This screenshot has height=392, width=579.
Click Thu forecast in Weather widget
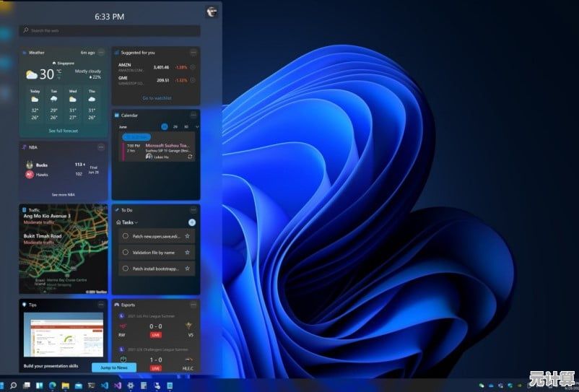(x=92, y=105)
